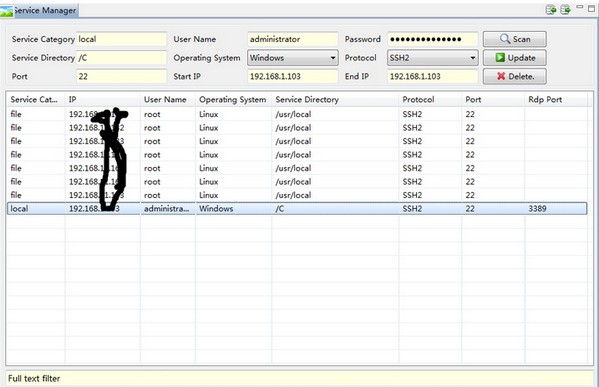Click the User Name field with administrator
The width and height of the screenshot is (599, 387).
[293, 39]
